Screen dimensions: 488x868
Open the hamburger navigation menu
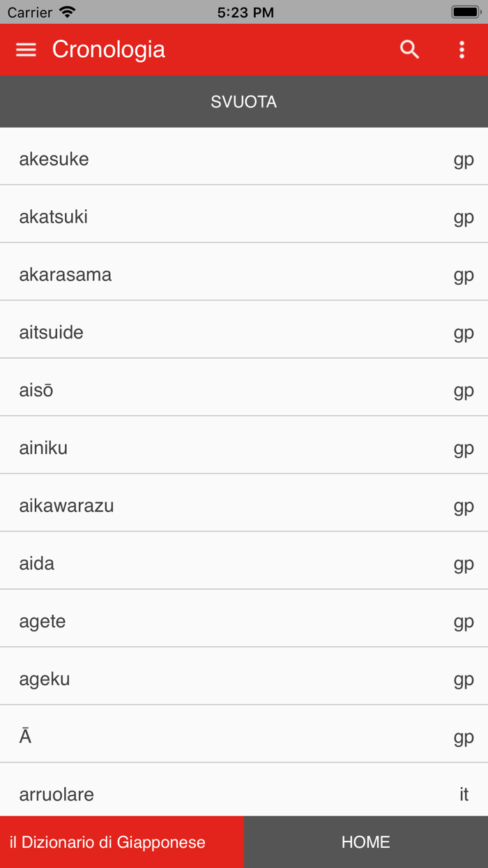(x=26, y=50)
